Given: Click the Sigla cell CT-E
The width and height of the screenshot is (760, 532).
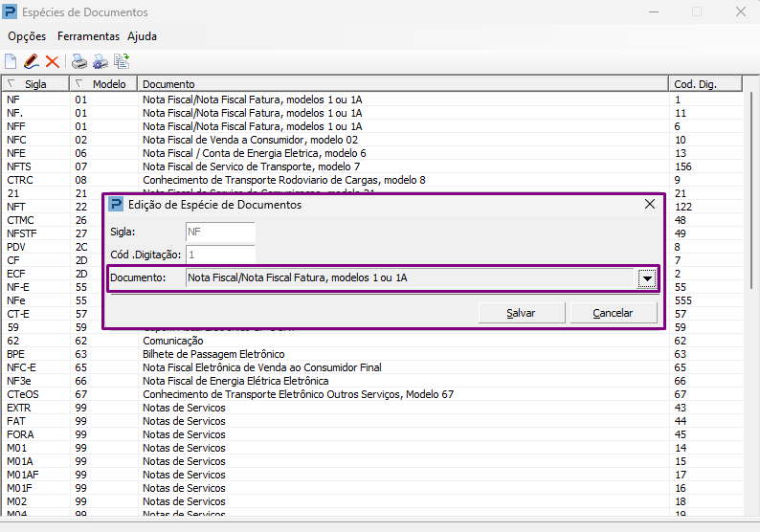Looking at the screenshot, I should 18,314.
